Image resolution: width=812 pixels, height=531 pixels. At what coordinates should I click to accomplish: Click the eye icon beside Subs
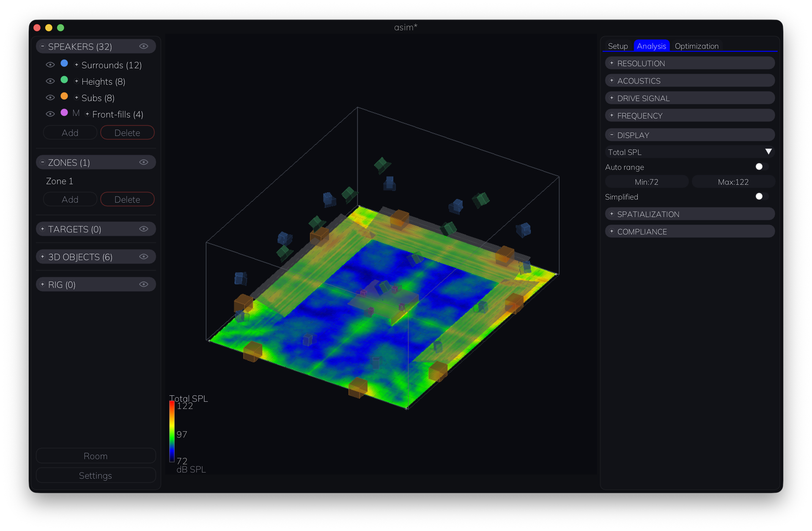point(50,98)
